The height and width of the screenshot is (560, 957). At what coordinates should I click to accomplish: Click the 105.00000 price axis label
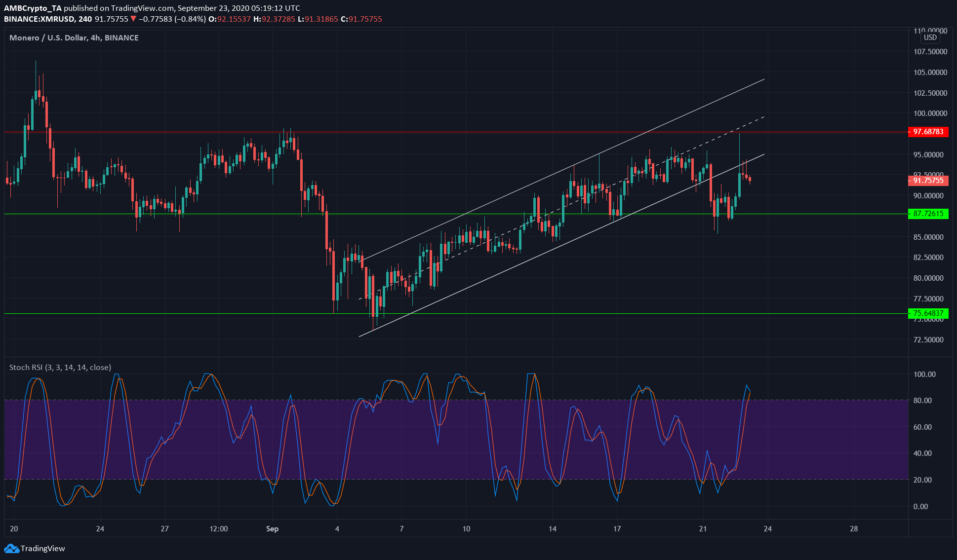(x=930, y=72)
